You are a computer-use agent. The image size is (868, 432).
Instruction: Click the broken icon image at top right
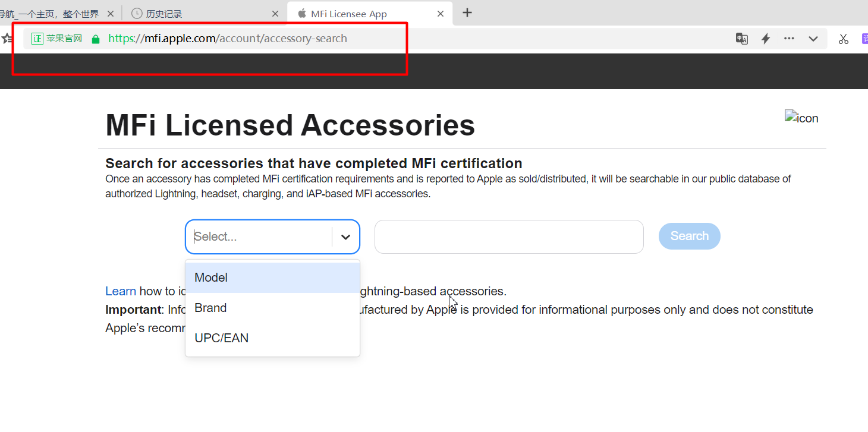801,118
